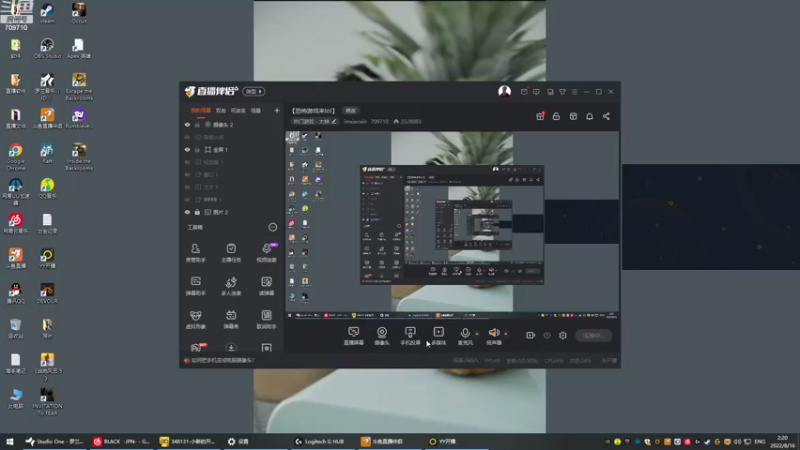Click the pencil next to 热门游戏 - 大神
Viewport: 800px width, 450px height.
point(334,121)
